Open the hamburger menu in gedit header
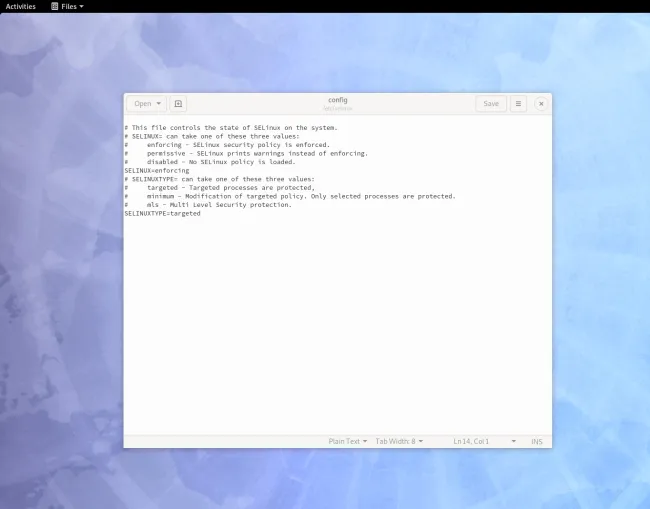650x509 pixels. [518, 104]
